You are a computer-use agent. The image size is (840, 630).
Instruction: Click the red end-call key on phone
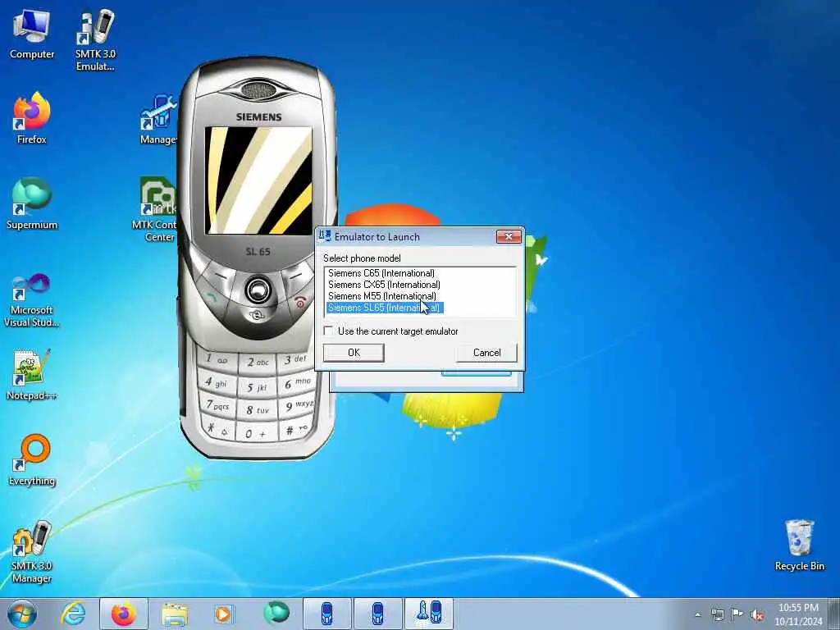click(x=300, y=303)
